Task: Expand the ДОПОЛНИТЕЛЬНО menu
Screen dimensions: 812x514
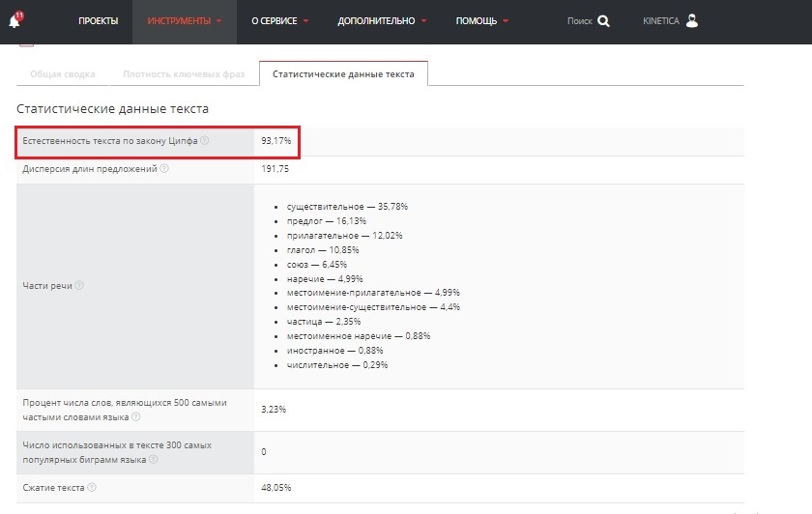Action: [382, 21]
